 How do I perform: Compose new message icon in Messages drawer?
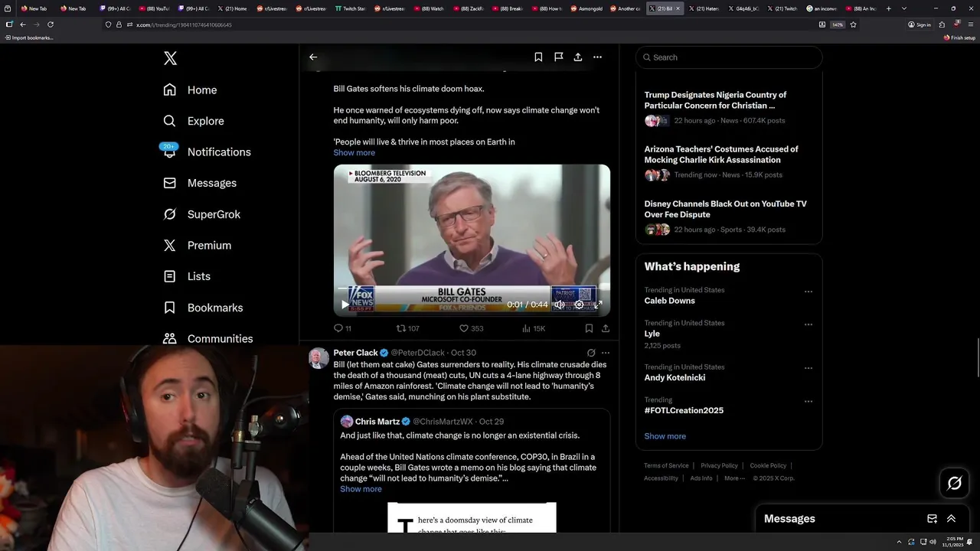[x=932, y=519]
